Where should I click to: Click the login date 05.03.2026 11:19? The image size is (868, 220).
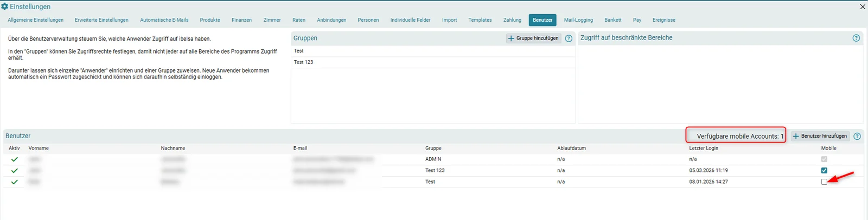(709, 171)
